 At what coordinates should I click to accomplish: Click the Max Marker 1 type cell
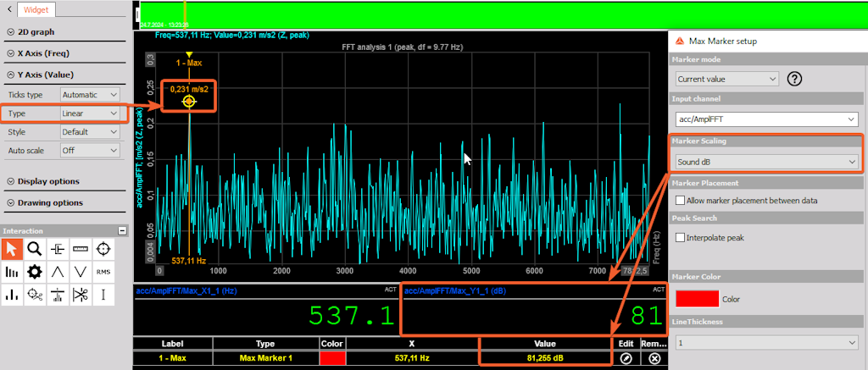(x=265, y=358)
